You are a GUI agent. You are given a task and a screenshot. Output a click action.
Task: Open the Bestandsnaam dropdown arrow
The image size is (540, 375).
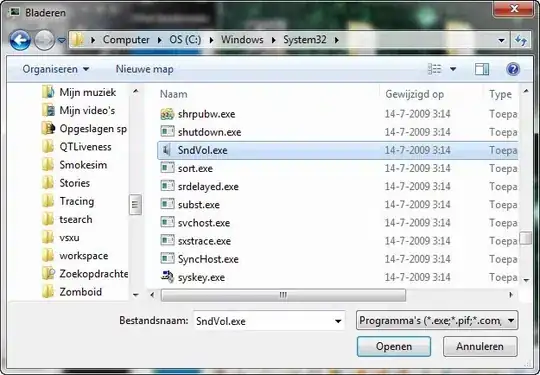click(338, 321)
